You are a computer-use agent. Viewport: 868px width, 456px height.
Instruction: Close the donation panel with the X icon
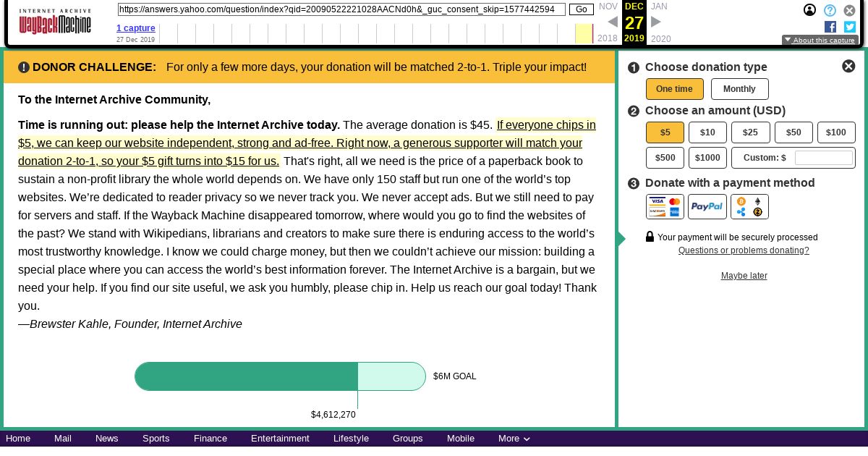[x=848, y=66]
